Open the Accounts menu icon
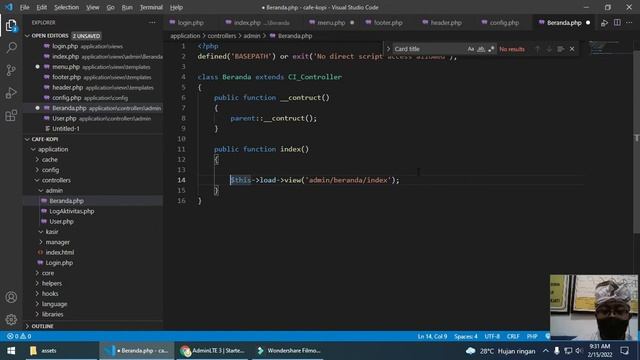The width and height of the screenshot is (640, 360). 11,297
